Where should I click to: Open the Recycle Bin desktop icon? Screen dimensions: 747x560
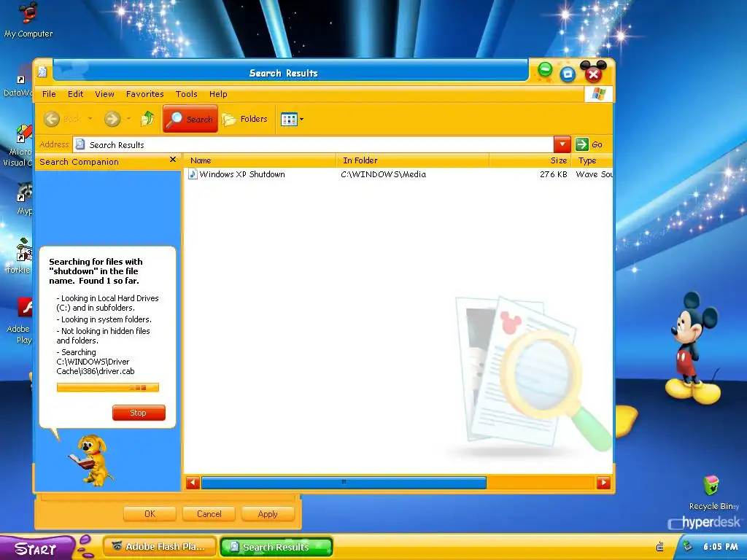(711, 492)
